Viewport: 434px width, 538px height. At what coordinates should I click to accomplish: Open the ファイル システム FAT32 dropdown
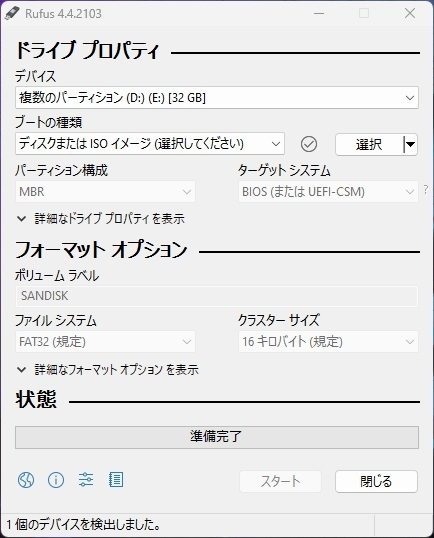(x=105, y=341)
